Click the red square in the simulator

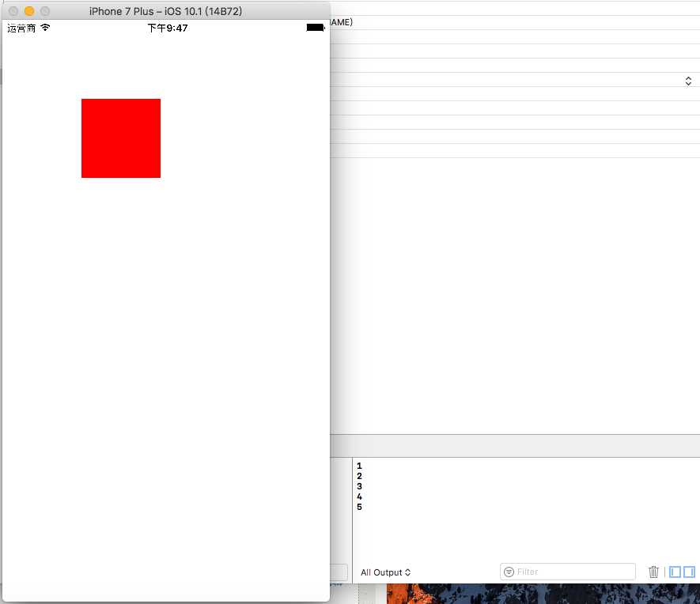120,138
